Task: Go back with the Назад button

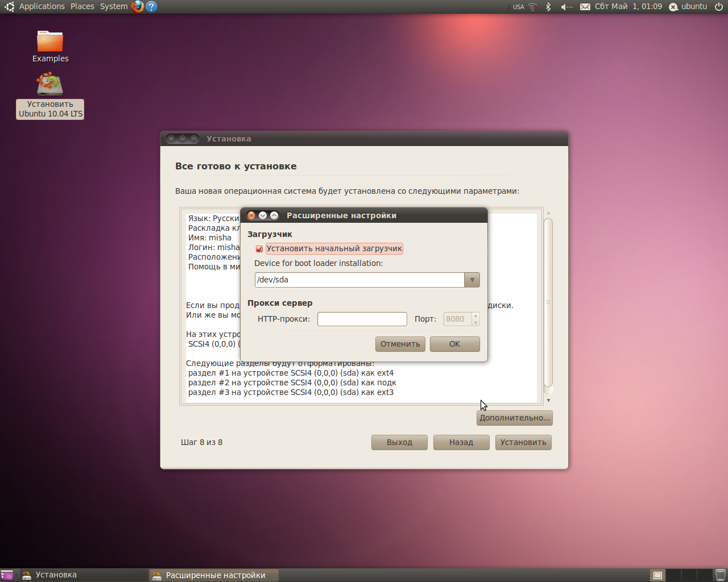Action: pos(461,442)
